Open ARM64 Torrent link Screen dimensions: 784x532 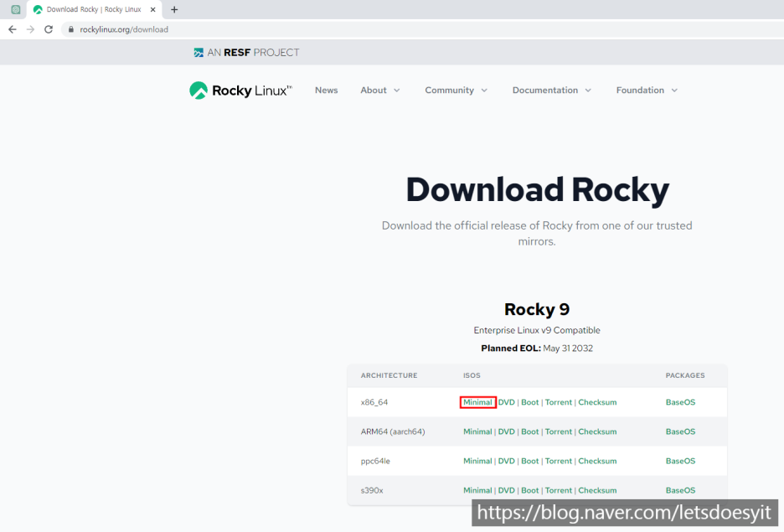(559, 432)
